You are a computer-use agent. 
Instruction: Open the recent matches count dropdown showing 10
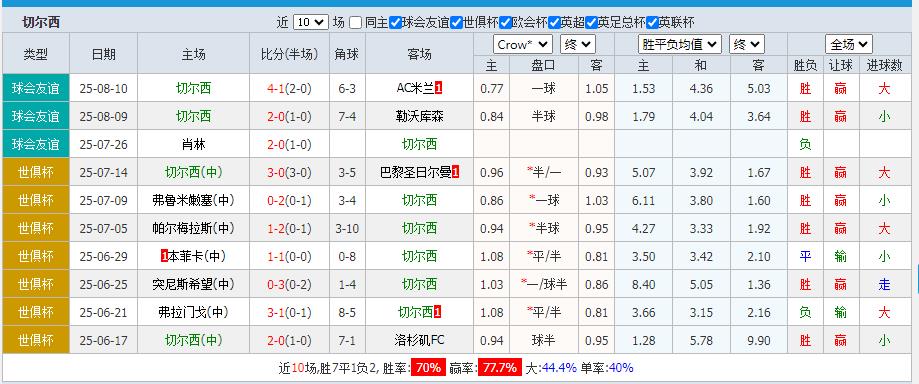pyautogui.click(x=311, y=23)
